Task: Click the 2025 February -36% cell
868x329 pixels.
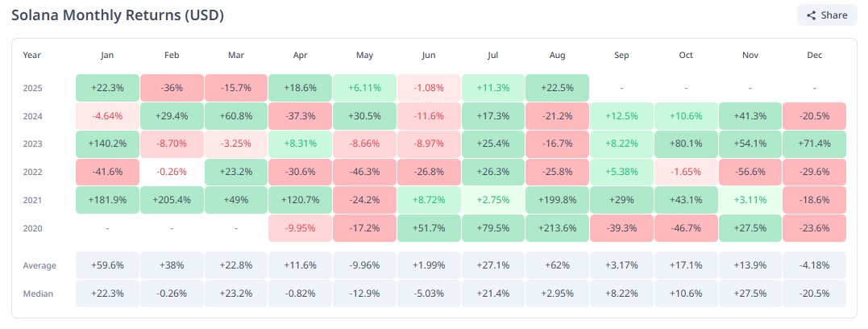Action: (172, 88)
